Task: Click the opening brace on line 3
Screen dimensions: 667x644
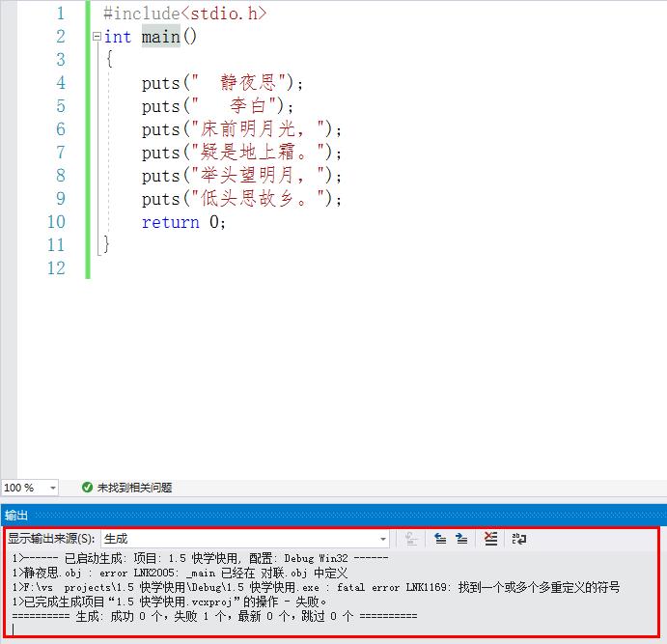Action: point(109,60)
